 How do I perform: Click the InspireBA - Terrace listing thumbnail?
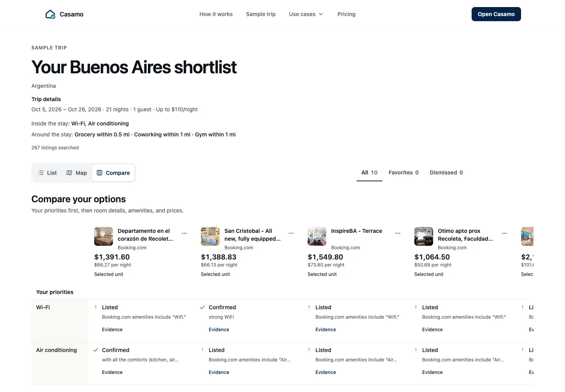coord(317,236)
